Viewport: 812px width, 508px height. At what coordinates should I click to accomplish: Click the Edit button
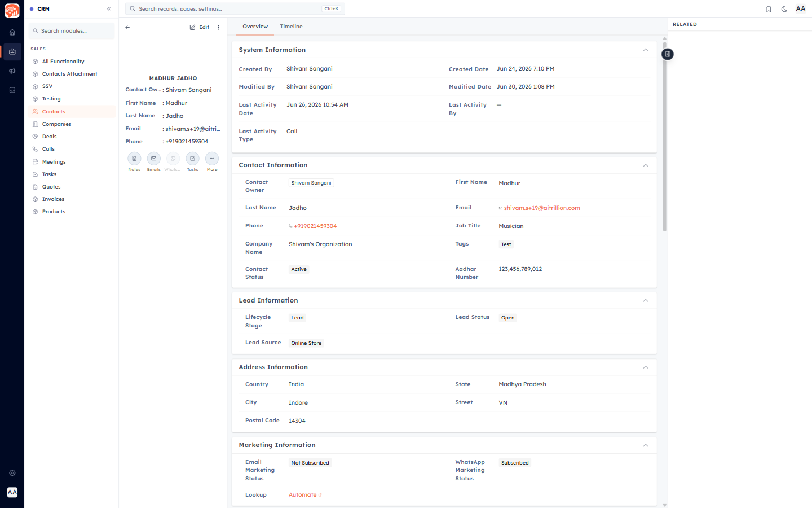click(x=200, y=27)
